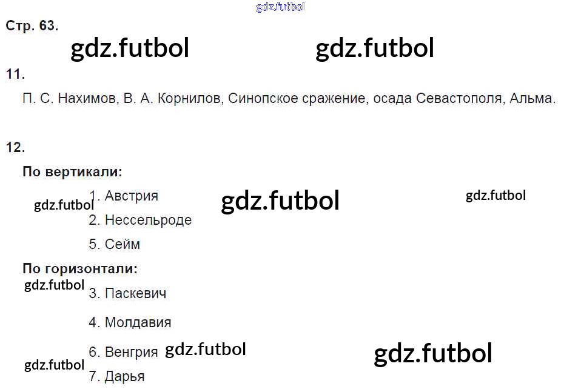Click answer "4. Молдавия"
Screen dimensions: 561x392
(x=130, y=322)
